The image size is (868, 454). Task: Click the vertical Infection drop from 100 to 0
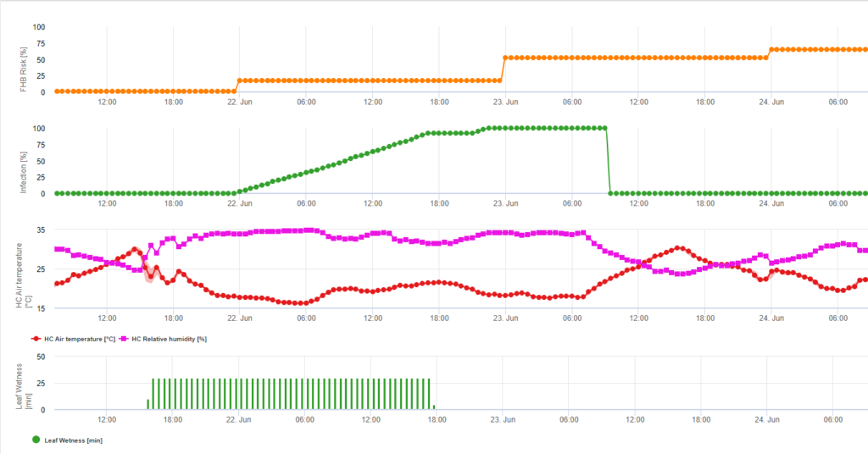tap(608, 161)
